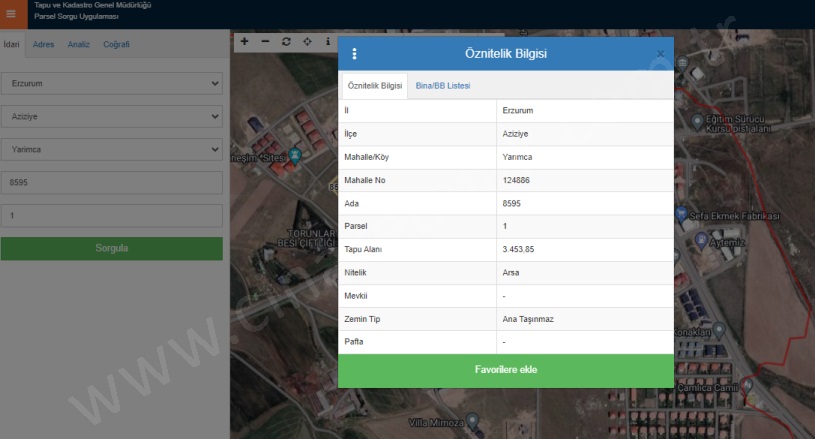This screenshot has height=439, width=815.
Task: Switch to the Bina/BB Listesi tab
Action: coord(442,86)
